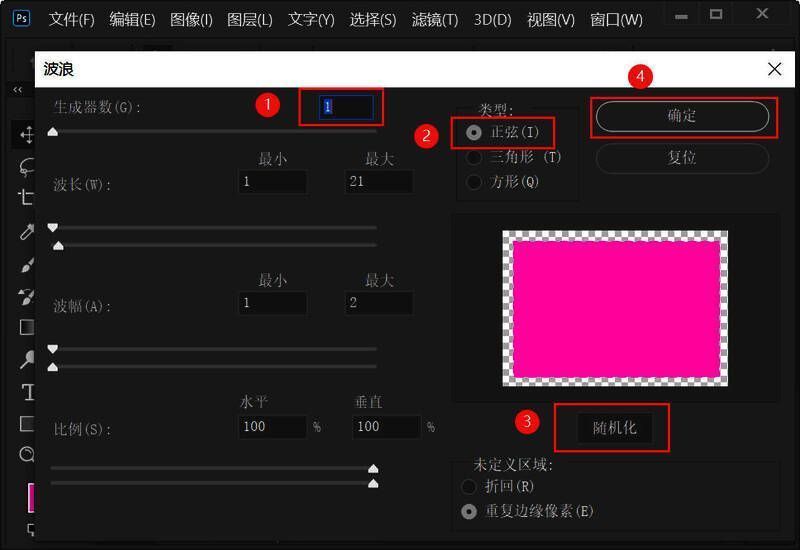
Task: Open the 编辑(E) menu
Action: [x=132, y=19]
